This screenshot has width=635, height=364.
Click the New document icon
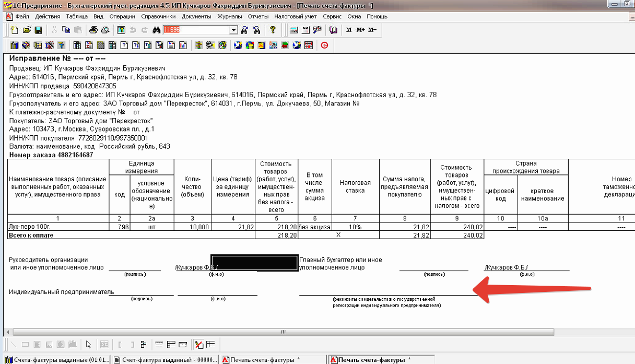pos(14,30)
